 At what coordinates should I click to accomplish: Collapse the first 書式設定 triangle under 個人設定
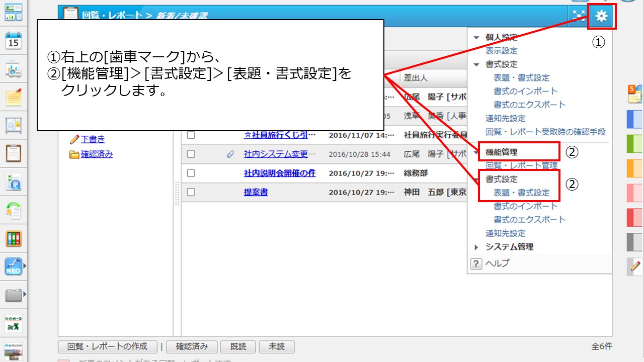pyautogui.click(x=476, y=64)
